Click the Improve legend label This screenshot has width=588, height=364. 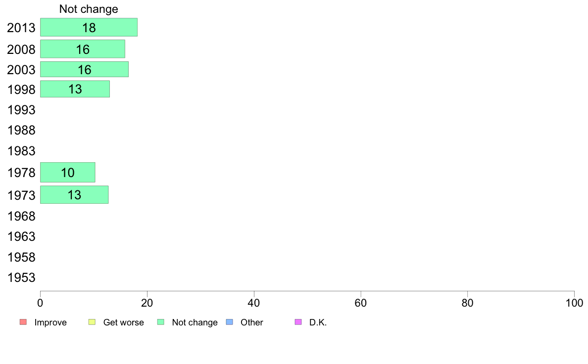[x=50, y=322]
